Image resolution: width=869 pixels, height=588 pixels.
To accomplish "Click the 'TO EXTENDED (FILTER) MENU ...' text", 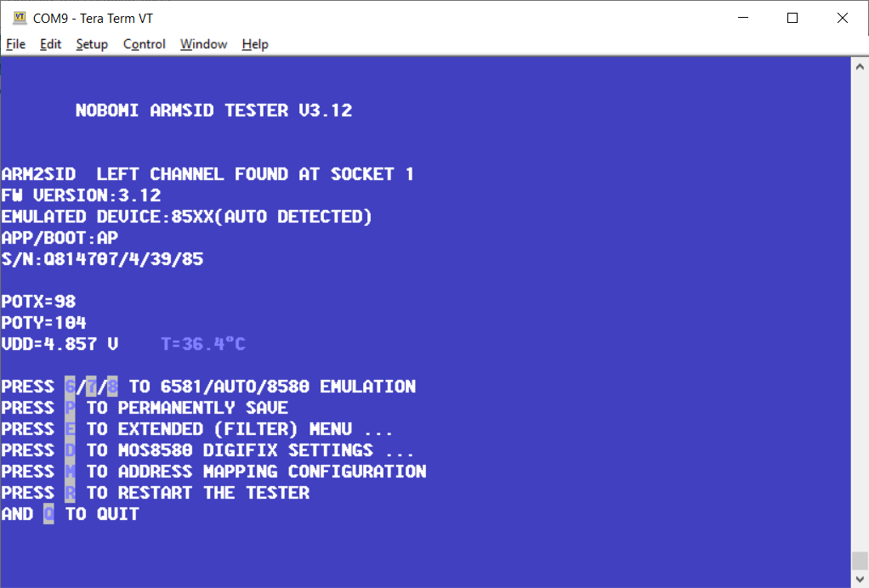I will [x=240, y=429].
